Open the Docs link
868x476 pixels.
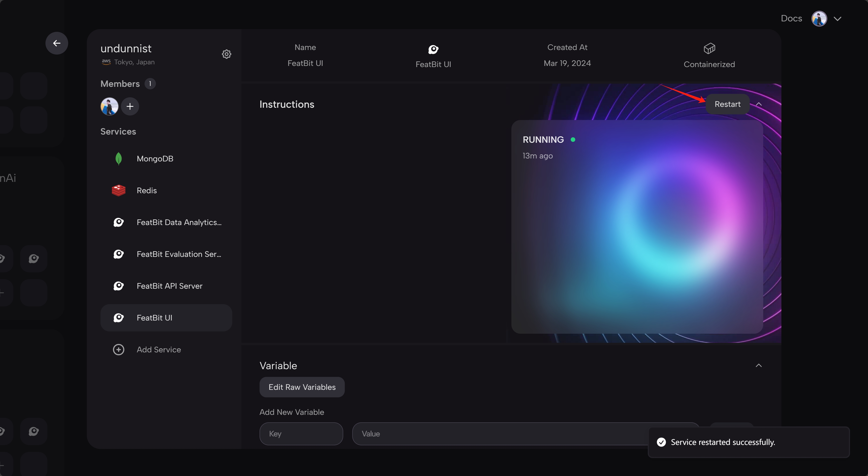791,18
